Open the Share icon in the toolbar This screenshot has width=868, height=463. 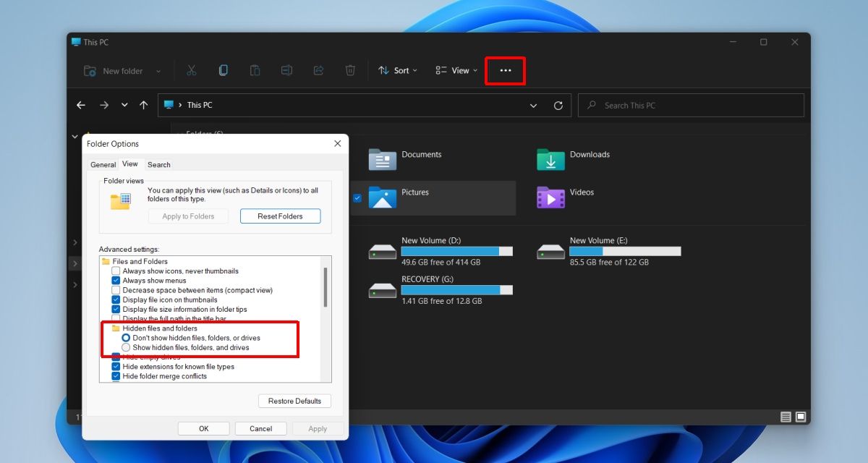coord(318,69)
